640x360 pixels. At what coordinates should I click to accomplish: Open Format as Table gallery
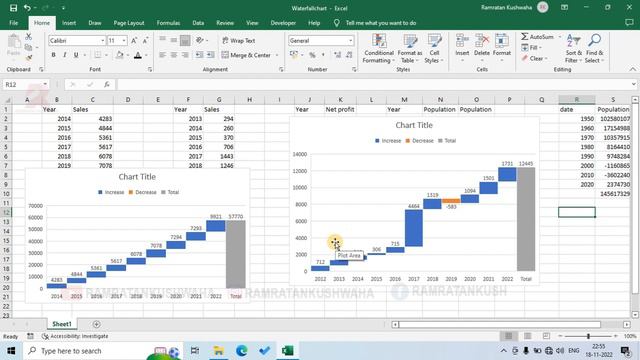(410, 49)
